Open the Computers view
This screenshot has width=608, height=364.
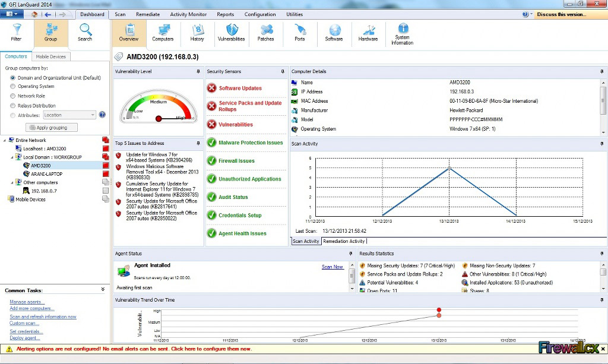click(163, 33)
